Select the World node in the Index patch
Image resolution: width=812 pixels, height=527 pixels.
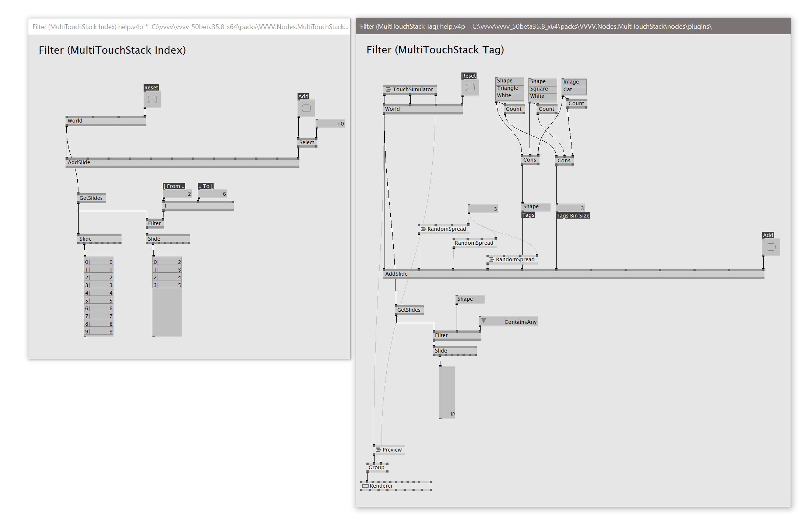point(106,121)
